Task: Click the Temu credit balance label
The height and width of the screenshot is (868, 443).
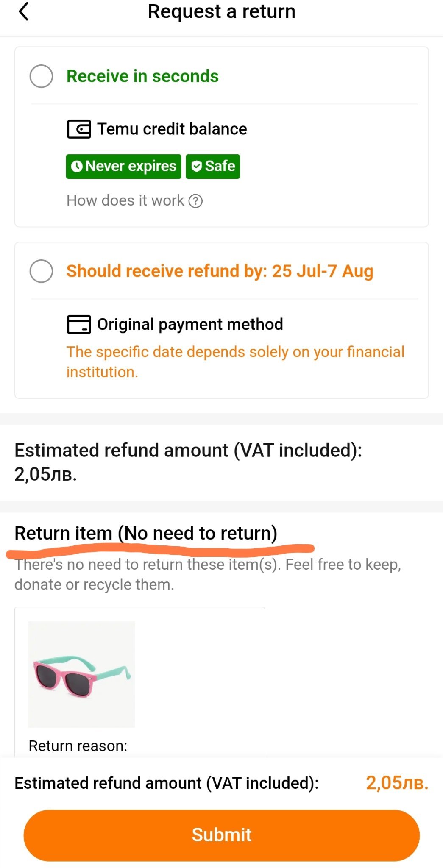Action: point(172,129)
